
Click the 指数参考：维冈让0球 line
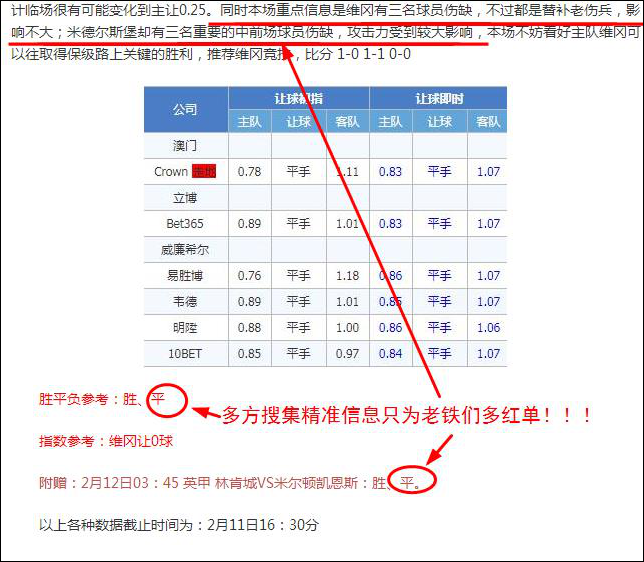[x=106, y=441]
